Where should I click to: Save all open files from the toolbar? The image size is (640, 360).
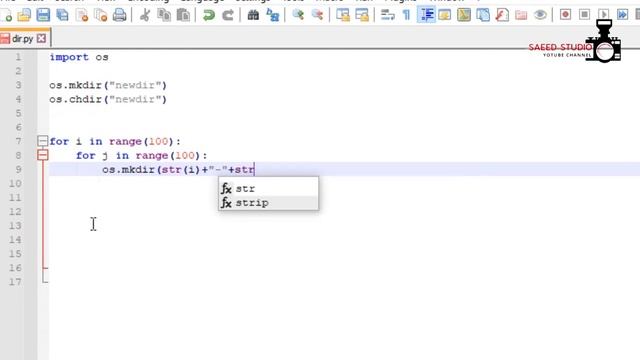pyautogui.click(x=62, y=15)
